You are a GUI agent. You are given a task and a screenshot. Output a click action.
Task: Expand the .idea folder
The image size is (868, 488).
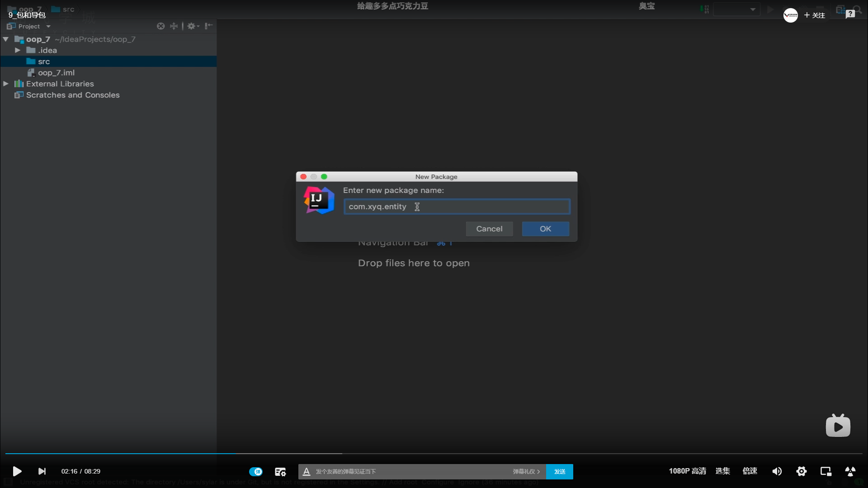tap(18, 50)
